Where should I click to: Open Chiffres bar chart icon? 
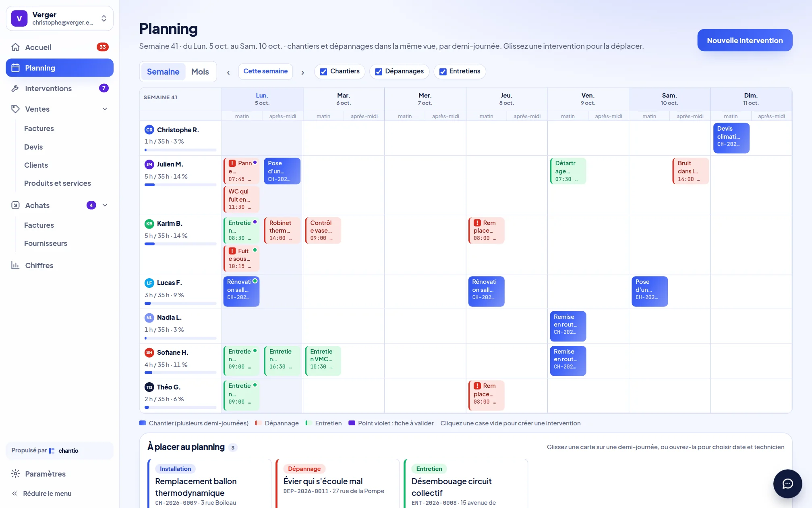point(15,265)
